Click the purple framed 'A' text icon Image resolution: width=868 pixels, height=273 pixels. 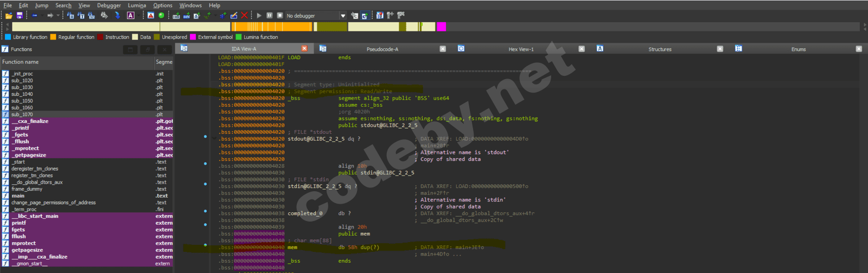click(x=131, y=16)
